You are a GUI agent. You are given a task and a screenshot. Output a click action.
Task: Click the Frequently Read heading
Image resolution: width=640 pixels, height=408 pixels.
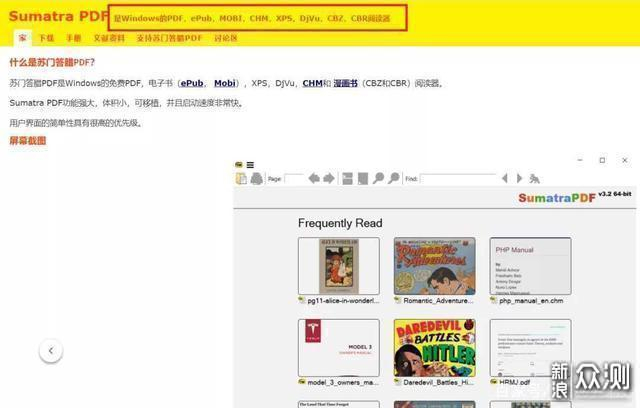pyautogui.click(x=340, y=223)
